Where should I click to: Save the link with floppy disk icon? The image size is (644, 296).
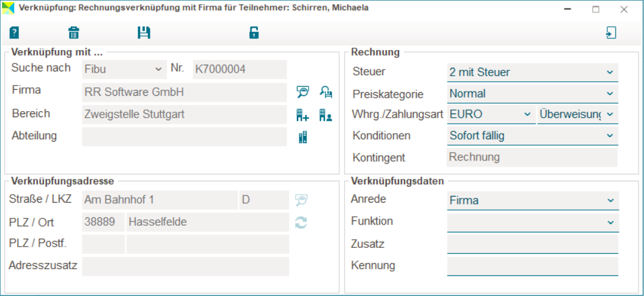pos(144,33)
